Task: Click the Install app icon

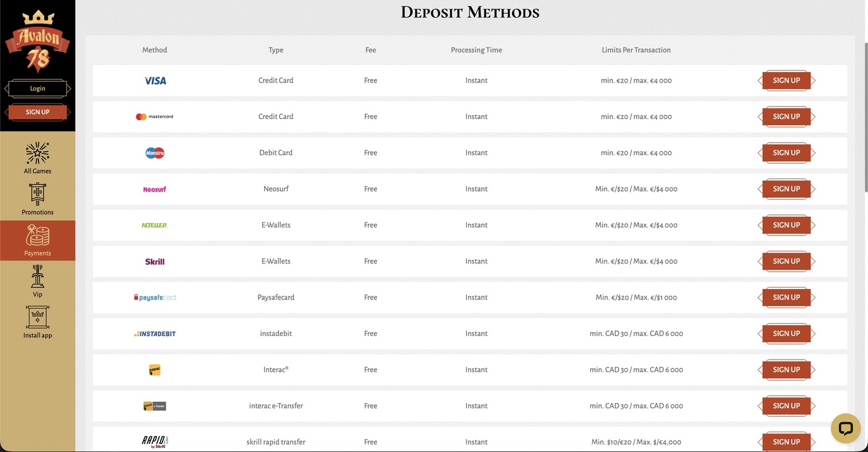Action: 37,317
